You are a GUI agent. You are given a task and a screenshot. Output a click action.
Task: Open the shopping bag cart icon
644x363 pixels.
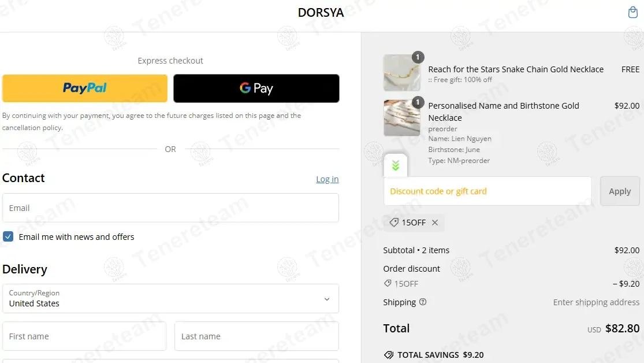(x=632, y=13)
